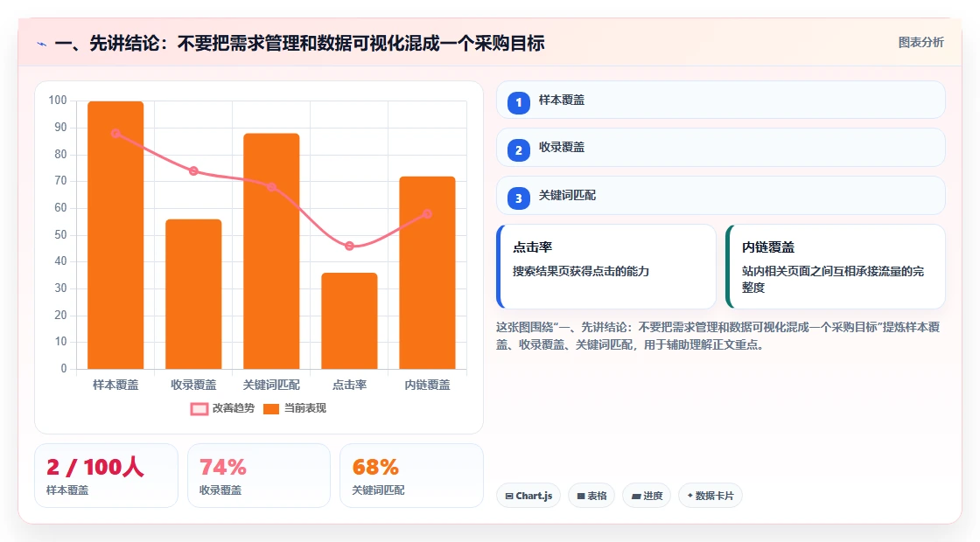Select the 样本覆盖 list item
The width and height of the screenshot is (980, 542).
721,100
